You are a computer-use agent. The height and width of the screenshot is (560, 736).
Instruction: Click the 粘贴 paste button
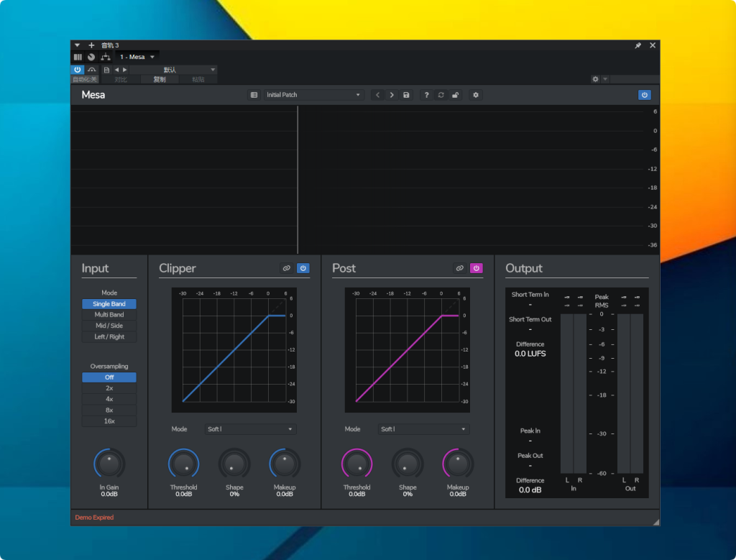(198, 79)
